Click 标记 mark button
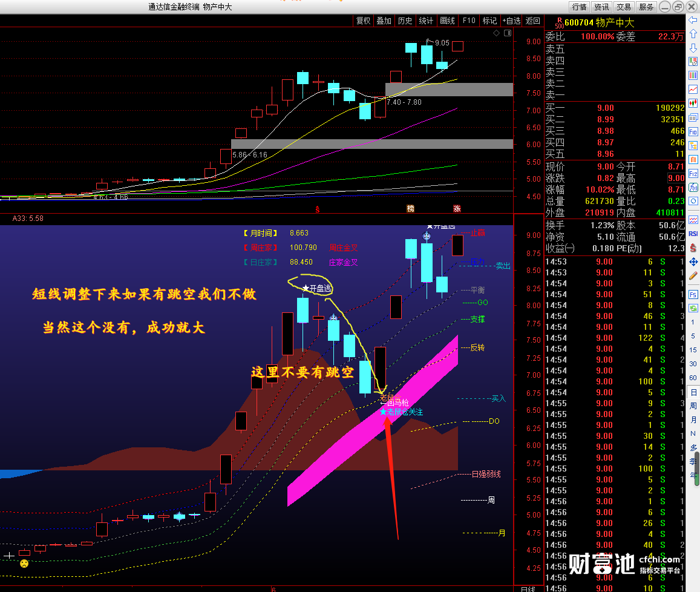700x592 pixels. pyautogui.click(x=489, y=21)
